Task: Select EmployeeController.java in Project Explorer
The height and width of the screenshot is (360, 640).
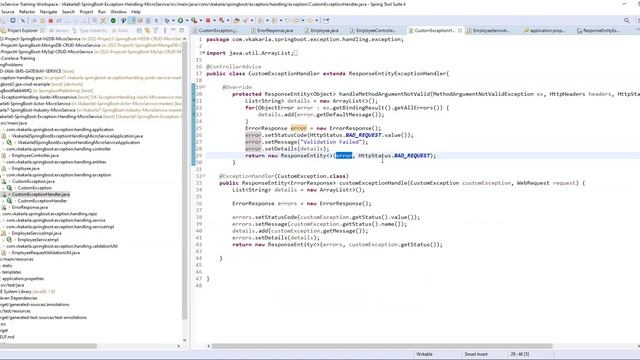Action: [x=35, y=155]
